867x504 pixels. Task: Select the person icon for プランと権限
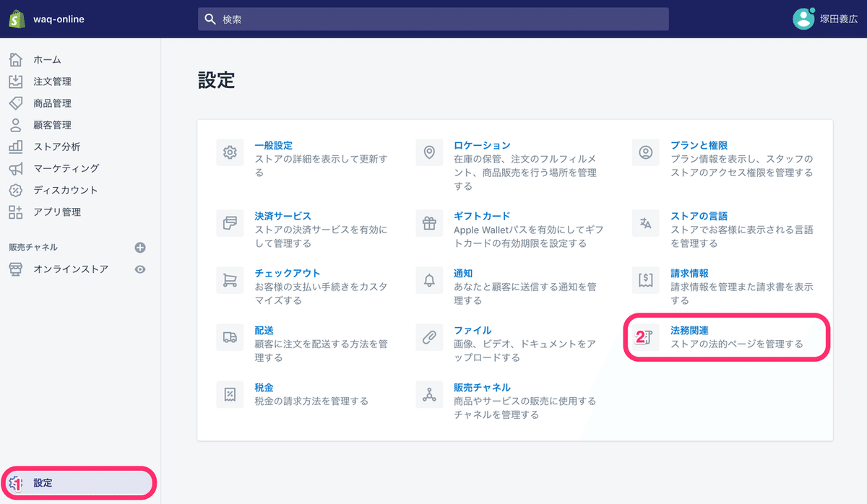(x=645, y=152)
